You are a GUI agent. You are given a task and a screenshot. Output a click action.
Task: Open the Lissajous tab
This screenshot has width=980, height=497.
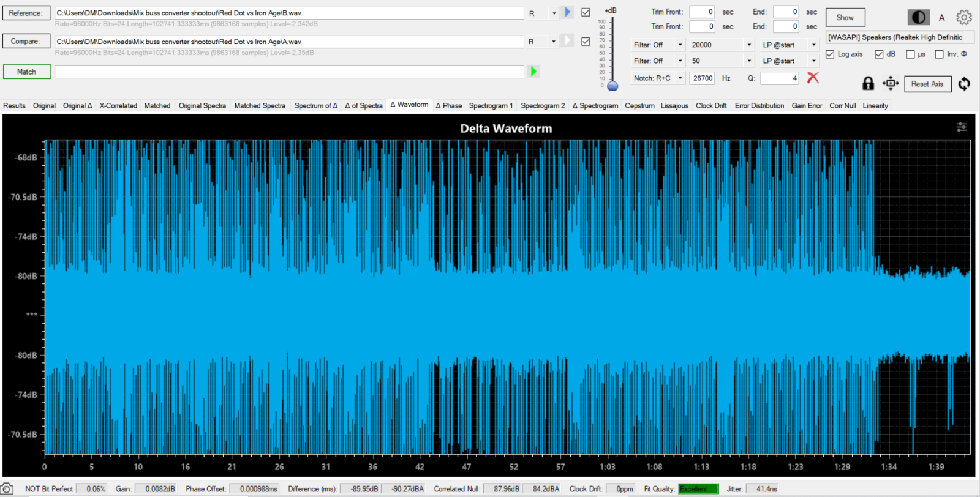pos(674,105)
